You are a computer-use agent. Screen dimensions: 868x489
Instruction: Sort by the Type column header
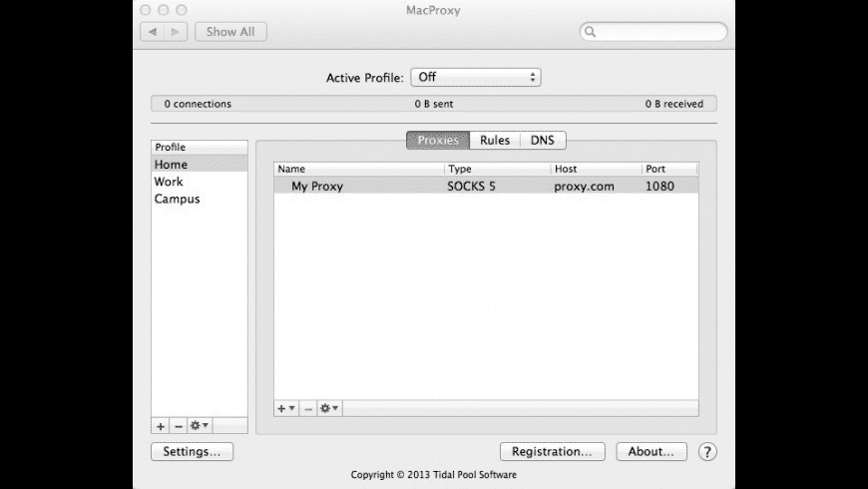pos(498,169)
